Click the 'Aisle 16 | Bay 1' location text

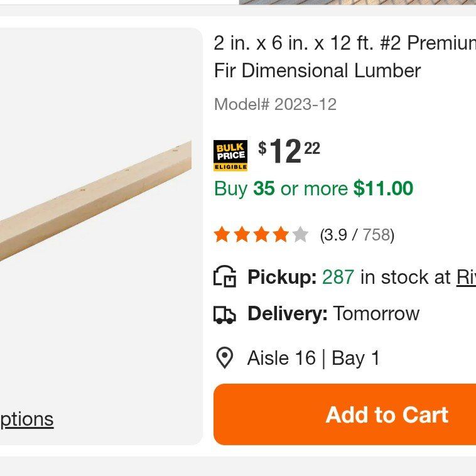pyautogui.click(x=313, y=358)
